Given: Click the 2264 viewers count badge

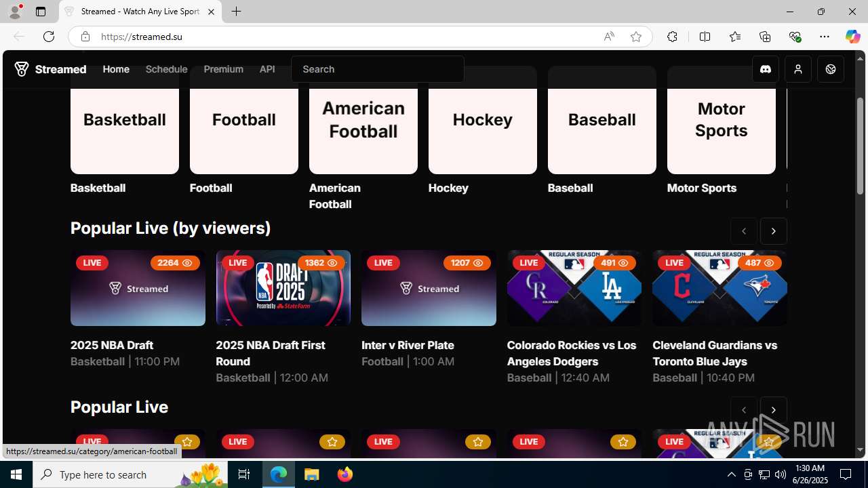Looking at the screenshot, I should click(x=175, y=263).
